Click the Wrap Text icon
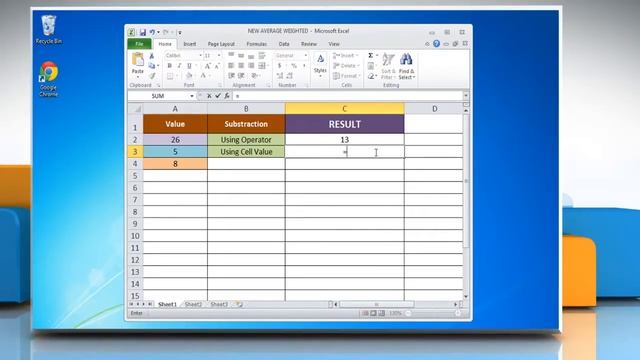The height and width of the screenshot is (360, 640). tap(262, 56)
